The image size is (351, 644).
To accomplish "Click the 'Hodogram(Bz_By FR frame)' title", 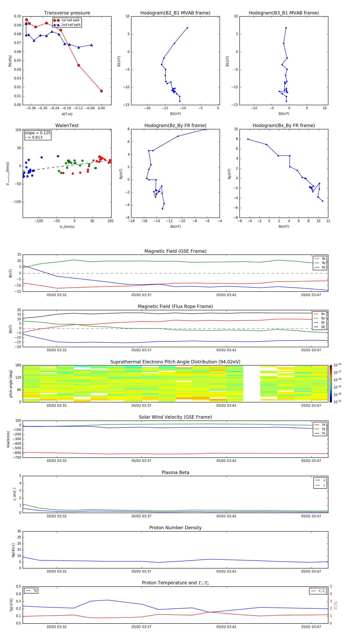I will (175, 125).
